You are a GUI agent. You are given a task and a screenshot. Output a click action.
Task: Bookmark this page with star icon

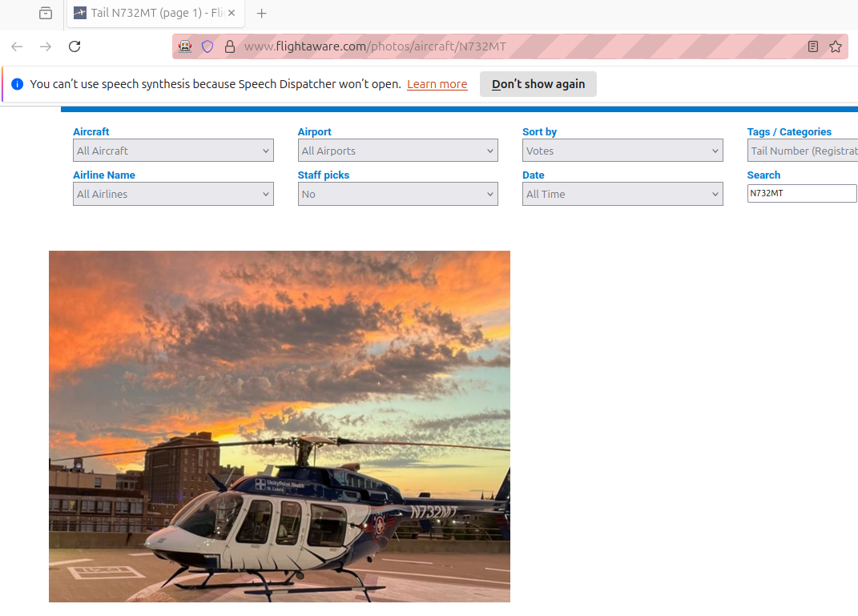[x=836, y=46]
